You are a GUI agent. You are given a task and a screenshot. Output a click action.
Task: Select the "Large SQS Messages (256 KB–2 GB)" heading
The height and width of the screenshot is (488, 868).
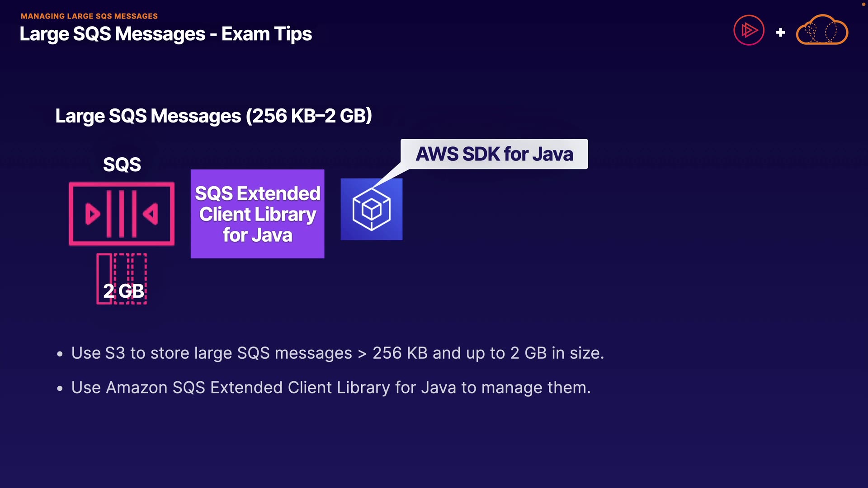click(213, 116)
